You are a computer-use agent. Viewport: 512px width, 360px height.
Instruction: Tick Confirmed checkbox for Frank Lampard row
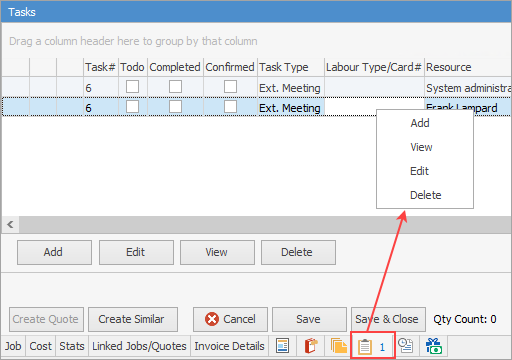coord(230,107)
